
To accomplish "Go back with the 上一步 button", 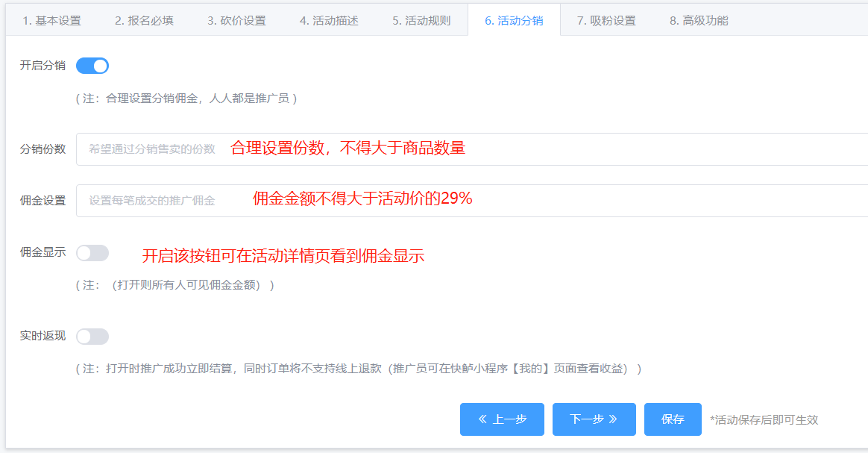I will click(x=502, y=419).
